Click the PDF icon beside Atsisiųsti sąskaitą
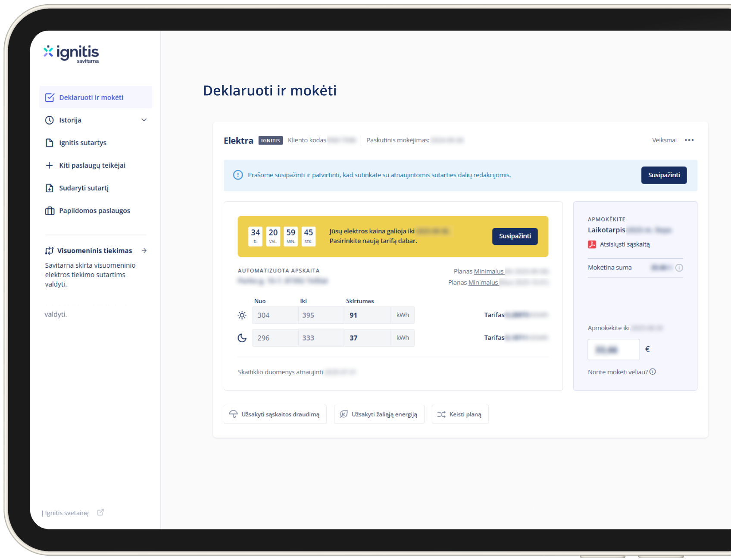The height and width of the screenshot is (560, 731). point(592,244)
